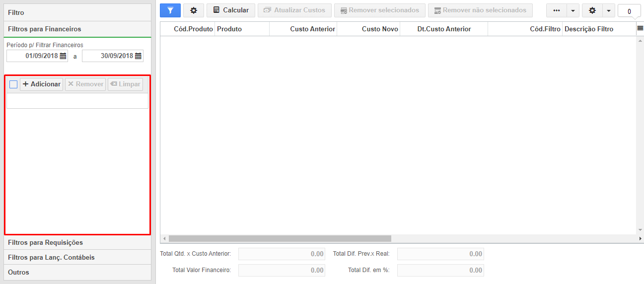Sort by the Custo Novo column header
Screen dimensions: 644x284
point(368,29)
